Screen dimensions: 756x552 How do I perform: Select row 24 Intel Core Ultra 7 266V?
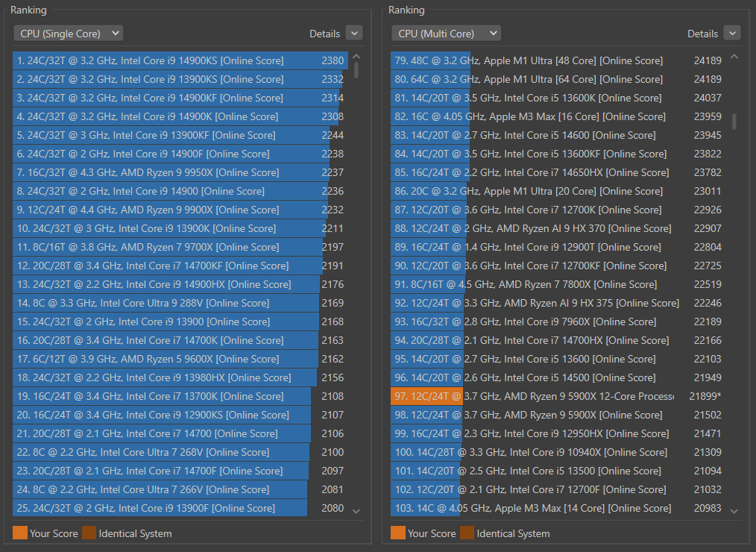(180, 489)
